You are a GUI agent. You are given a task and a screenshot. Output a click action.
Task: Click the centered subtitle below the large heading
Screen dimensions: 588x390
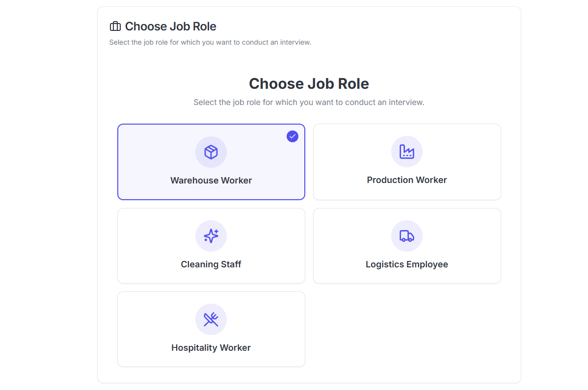[309, 103]
